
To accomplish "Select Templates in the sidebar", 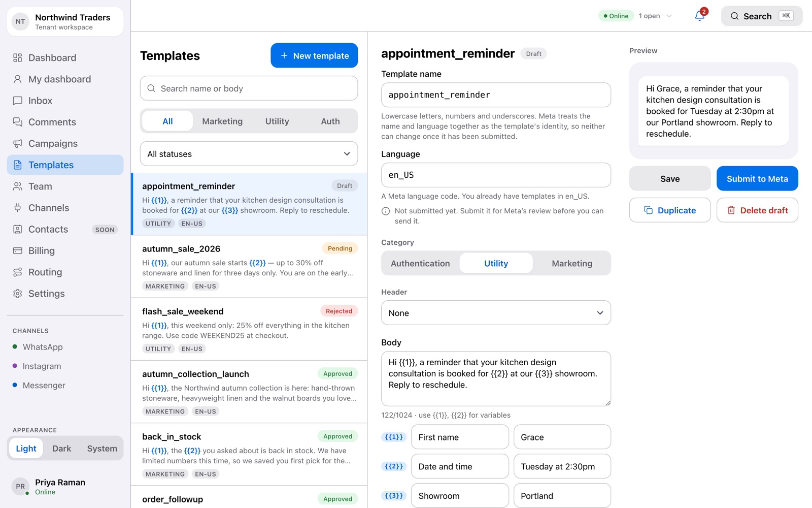I will 65,165.
